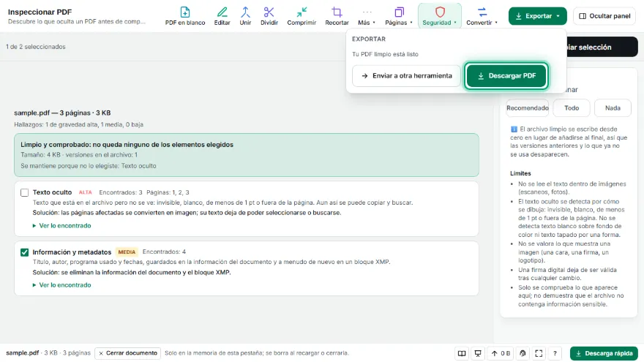Click the partially hidden 'selección' dark button
Image resolution: width=644 pixels, height=362 pixels.
click(602, 48)
